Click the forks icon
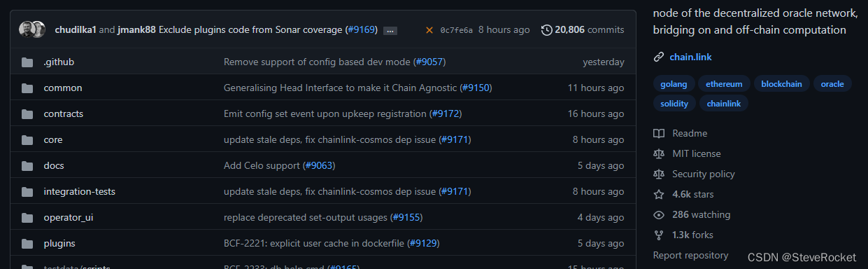Screen dimensions: 868x269 click(x=658, y=235)
